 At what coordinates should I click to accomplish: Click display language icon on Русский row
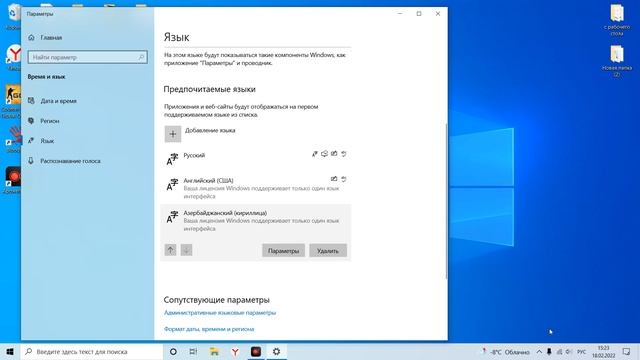click(315, 154)
